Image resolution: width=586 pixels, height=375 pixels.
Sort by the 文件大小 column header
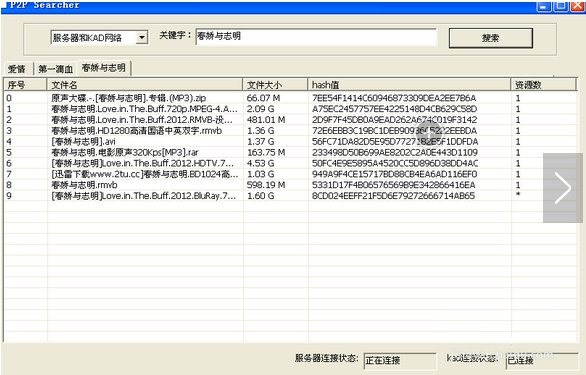pyautogui.click(x=275, y=85)
